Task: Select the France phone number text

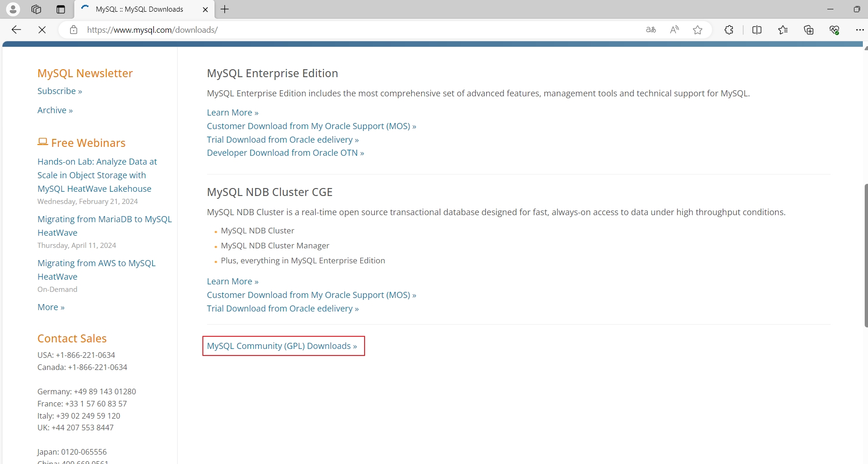Action: click(x=82, y=404)
